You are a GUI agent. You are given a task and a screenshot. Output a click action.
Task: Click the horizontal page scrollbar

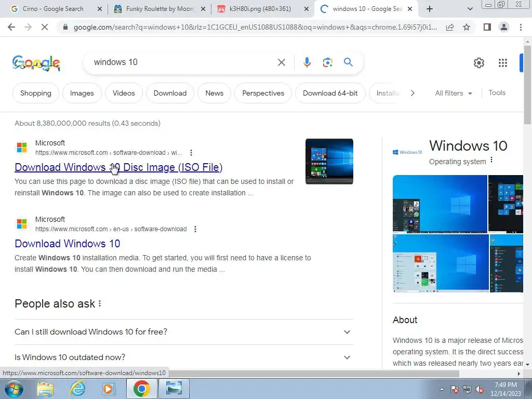pos(314,374)
